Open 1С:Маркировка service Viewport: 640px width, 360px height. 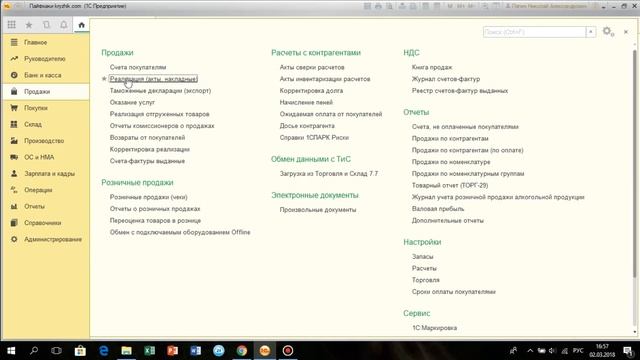435,328
